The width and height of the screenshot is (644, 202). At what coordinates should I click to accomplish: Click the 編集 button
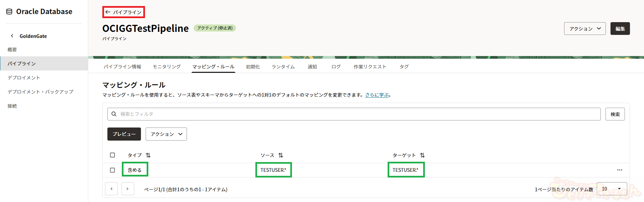coord(620,29)
